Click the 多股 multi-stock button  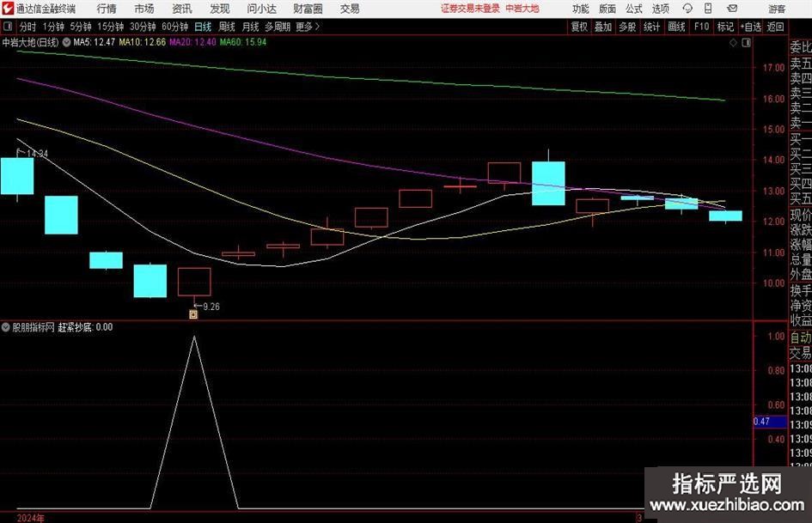[627, 27]
